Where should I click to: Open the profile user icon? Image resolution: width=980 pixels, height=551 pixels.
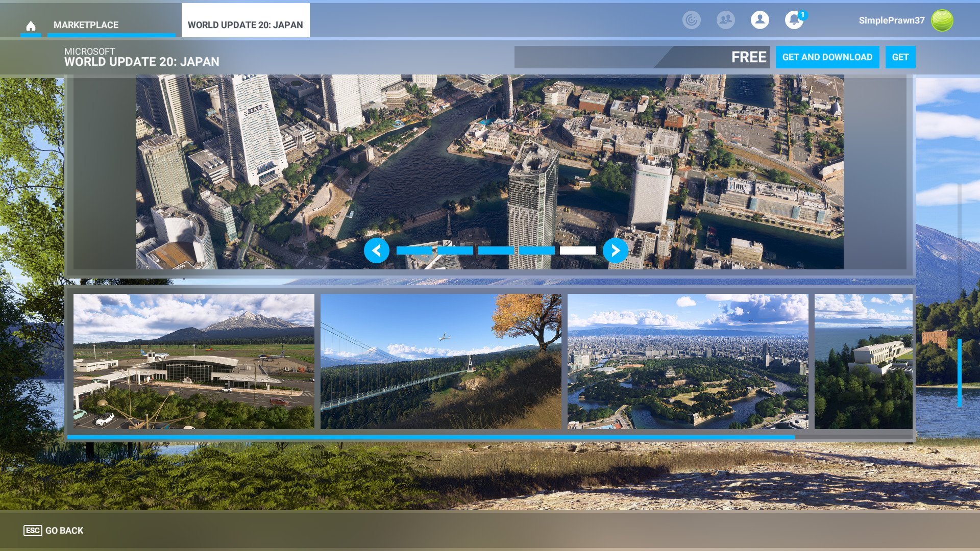[759, 20]
